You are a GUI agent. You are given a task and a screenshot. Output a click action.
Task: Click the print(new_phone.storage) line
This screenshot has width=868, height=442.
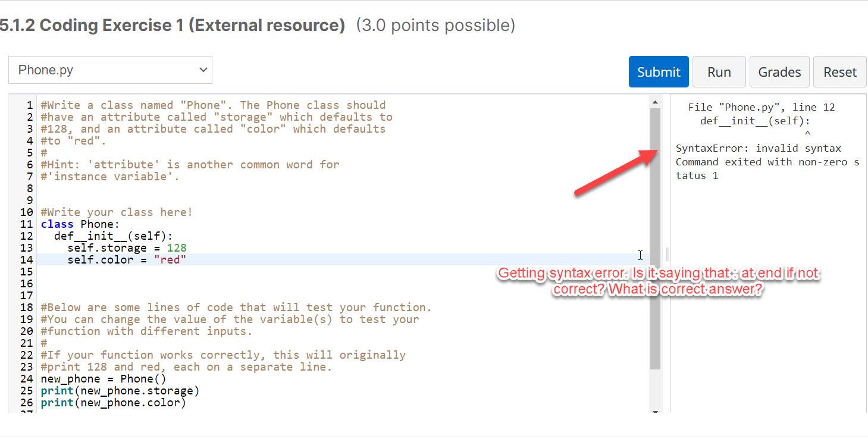[x=120, y=390]
